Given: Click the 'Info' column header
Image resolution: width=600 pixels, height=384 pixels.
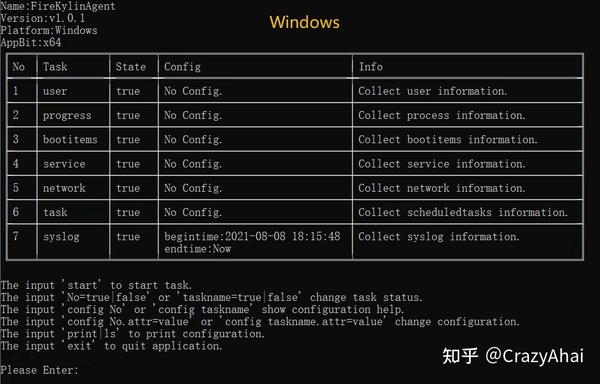Looking at the screenshot, I should (x=370, y=67).
